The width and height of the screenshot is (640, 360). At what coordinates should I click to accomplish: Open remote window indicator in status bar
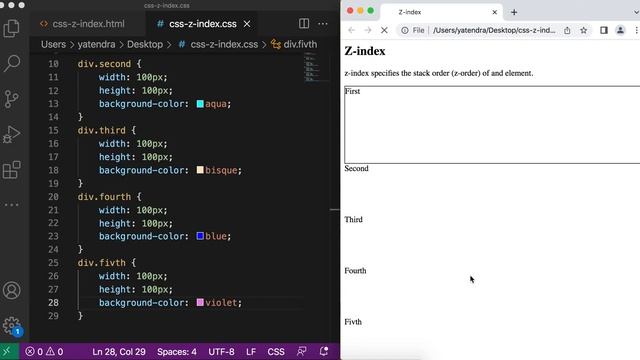click(7, 351)
